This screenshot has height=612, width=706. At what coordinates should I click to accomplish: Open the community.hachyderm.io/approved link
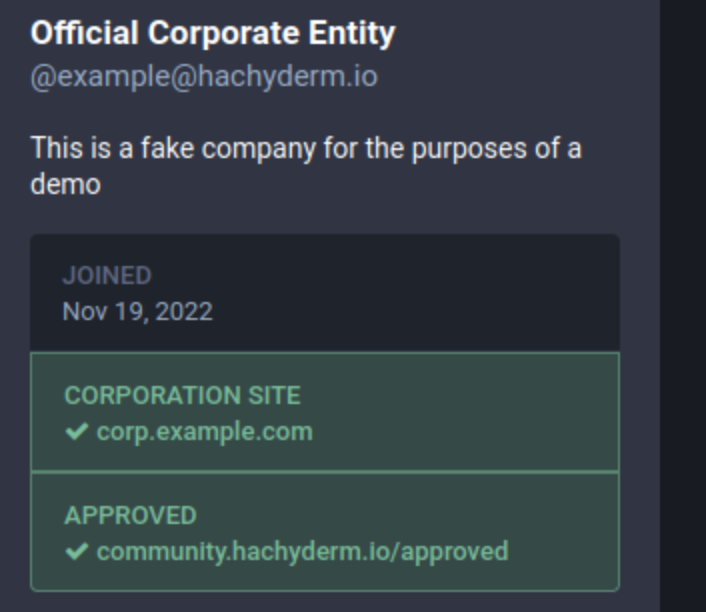pos(303,552)
